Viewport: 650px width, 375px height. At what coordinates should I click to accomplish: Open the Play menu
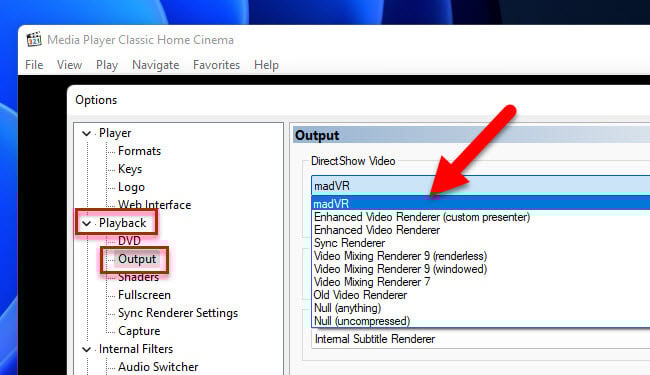pyautogui.click(x=107, y=65)
